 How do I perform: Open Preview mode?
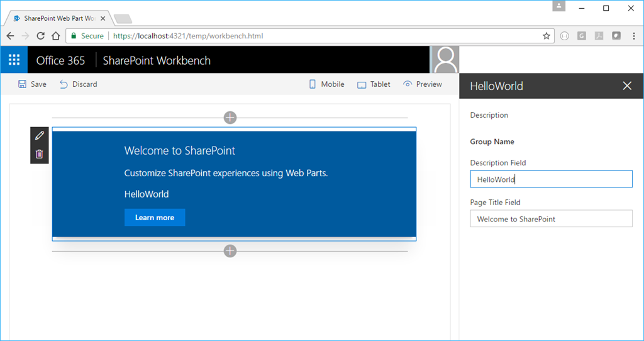tap(423, 84)
